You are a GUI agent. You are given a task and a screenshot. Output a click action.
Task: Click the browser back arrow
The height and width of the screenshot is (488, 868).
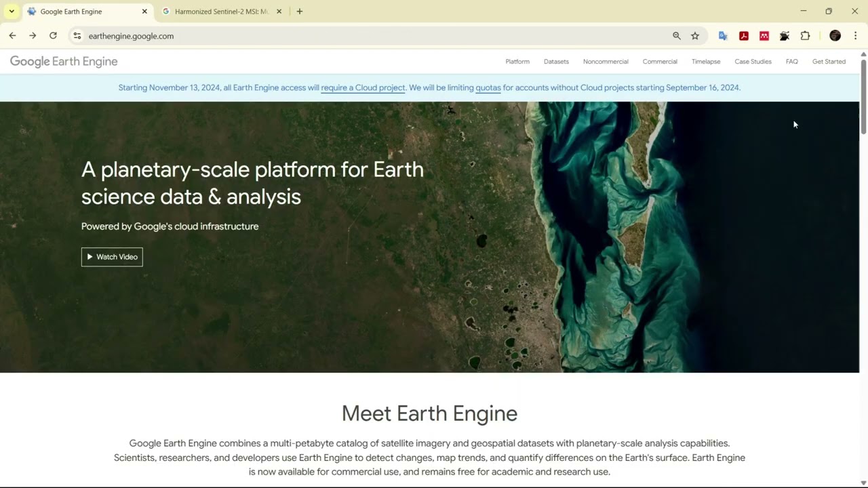[12, 36]
